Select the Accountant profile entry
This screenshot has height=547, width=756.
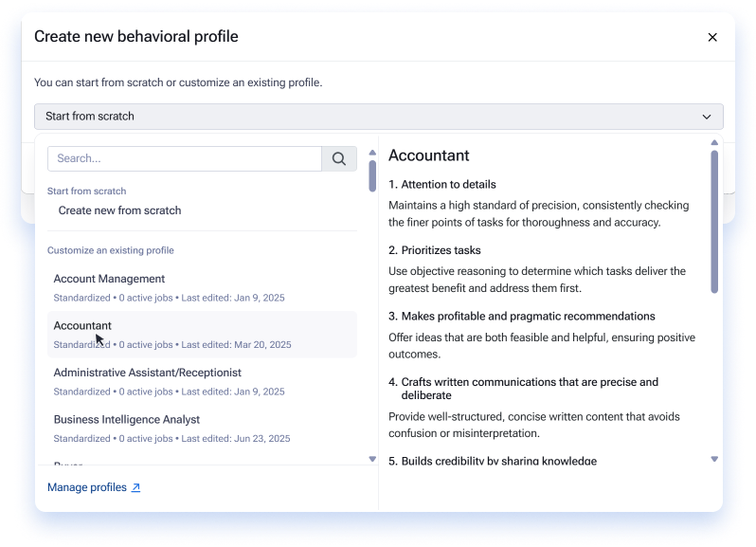(202, 335)
